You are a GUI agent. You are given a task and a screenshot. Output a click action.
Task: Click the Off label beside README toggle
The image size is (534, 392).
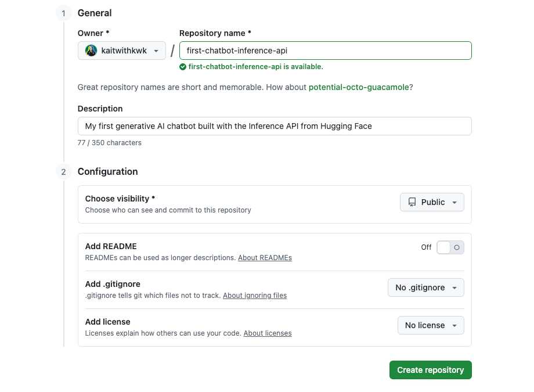point(426,247)
